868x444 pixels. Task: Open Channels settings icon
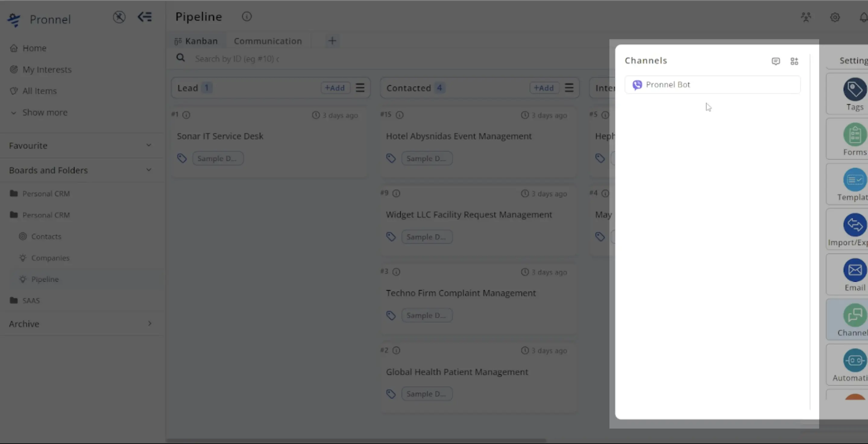pyautogui.click(x=855, y=315)
